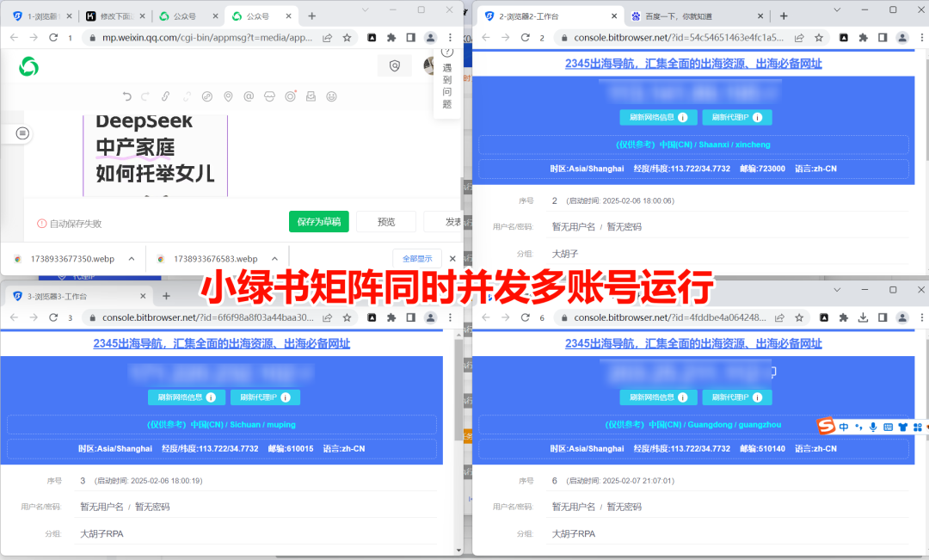
Task: Click share icon in browser 2 address bar
Action: (798, 37)
